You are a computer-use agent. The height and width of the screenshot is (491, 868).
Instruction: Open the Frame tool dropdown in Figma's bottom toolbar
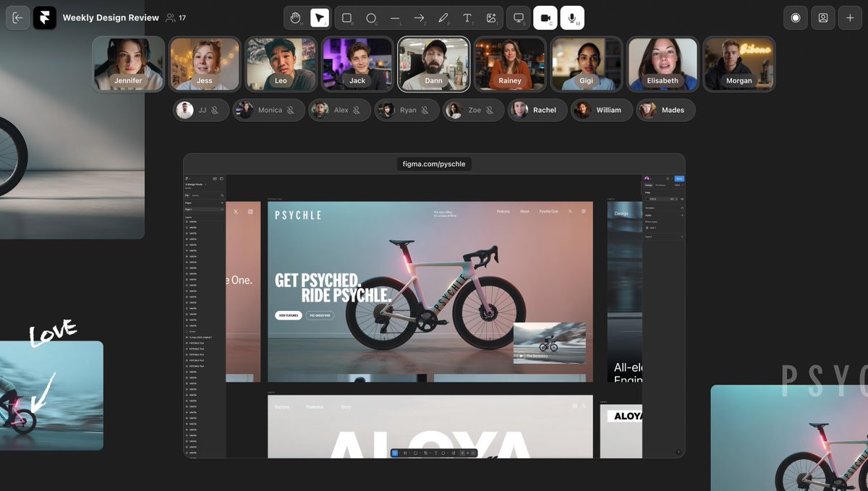409,453
